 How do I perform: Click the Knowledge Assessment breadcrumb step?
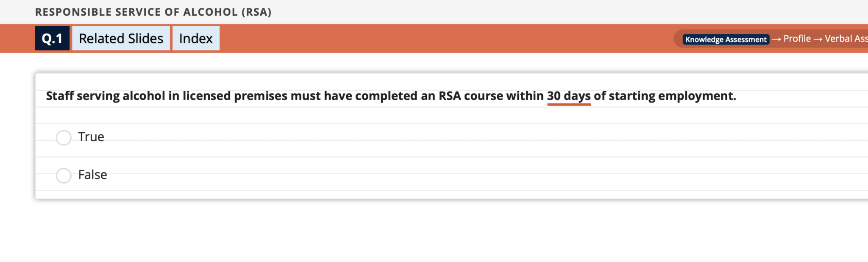726,39
